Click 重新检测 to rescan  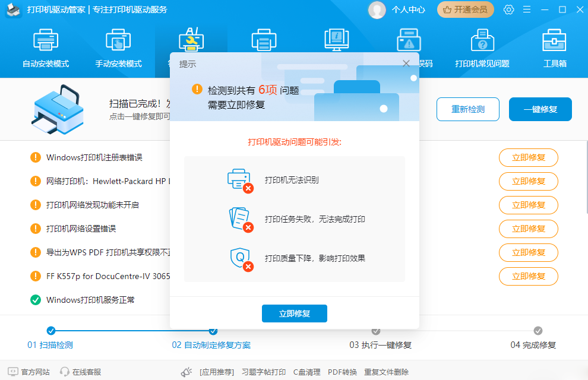coord(467,109)
